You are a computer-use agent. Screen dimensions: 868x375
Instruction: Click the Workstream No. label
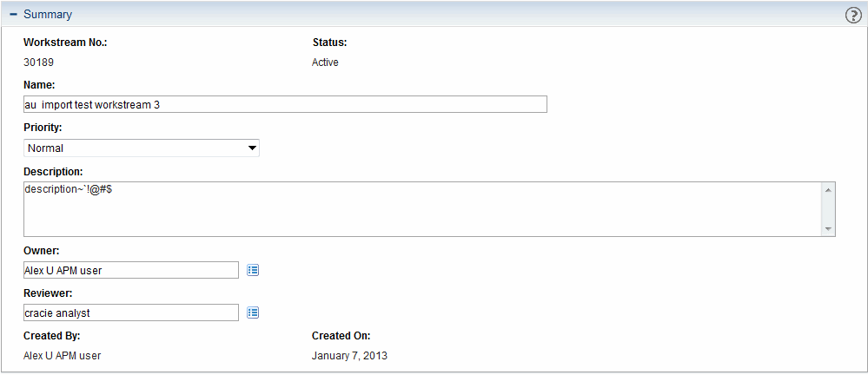65,43
